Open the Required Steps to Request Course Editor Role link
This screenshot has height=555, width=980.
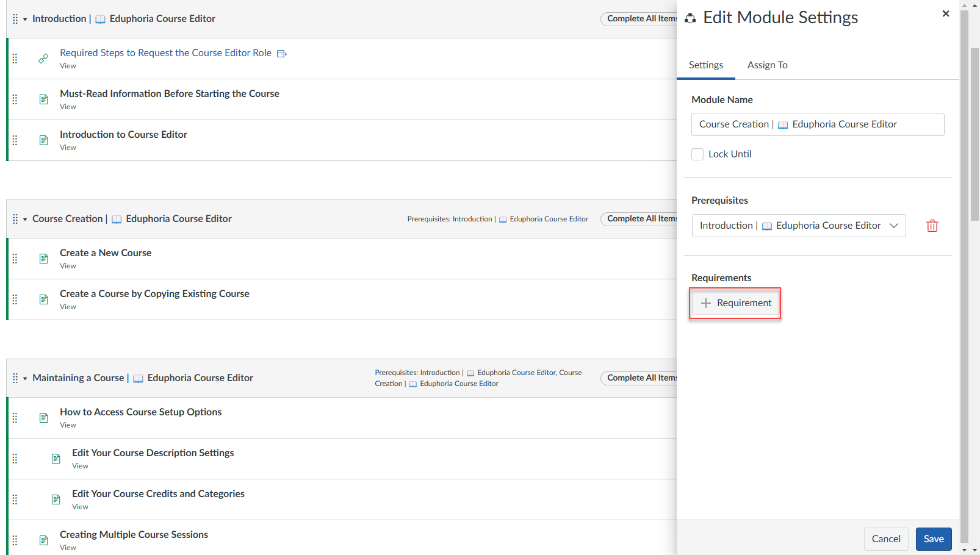[165, 52]
